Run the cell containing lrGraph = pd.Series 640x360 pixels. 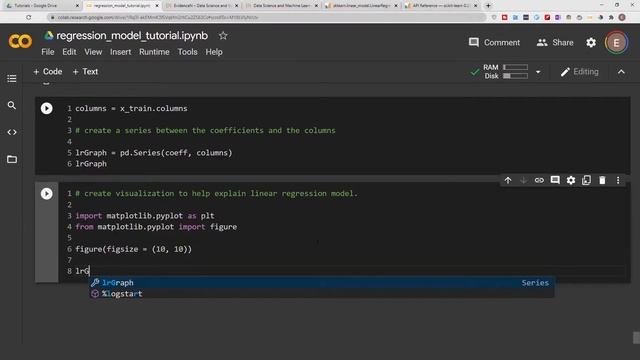47,108
